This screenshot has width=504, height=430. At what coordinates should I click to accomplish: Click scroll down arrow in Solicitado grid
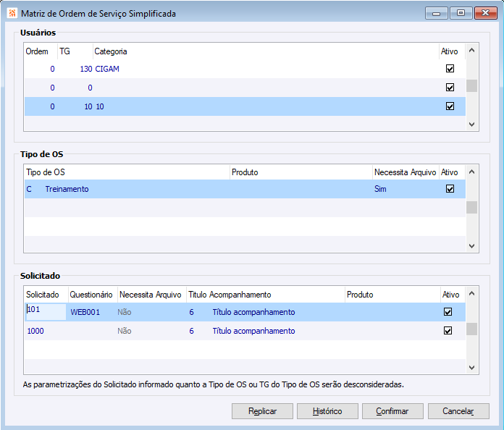point(471,367)
